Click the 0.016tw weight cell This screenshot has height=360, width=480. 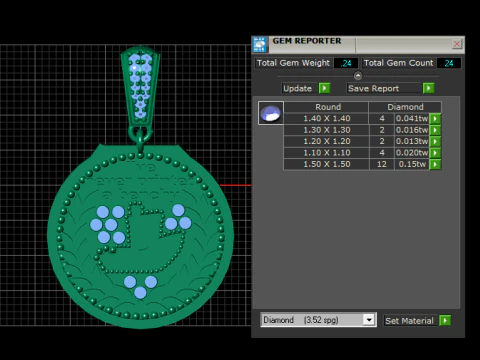(x=412, y=130)
